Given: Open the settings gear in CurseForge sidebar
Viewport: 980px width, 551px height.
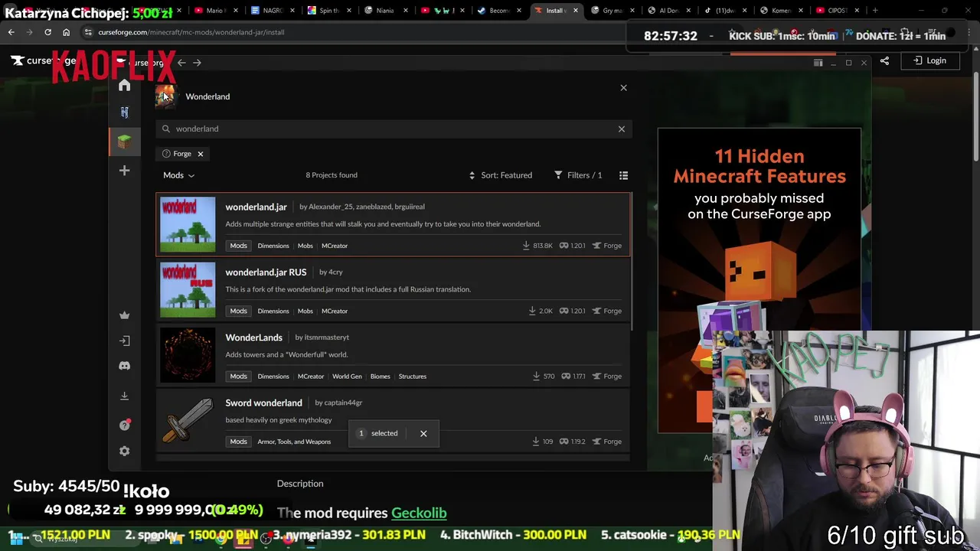Looking at the screenshot, I should pyautogui.click(x=124, y=451).
